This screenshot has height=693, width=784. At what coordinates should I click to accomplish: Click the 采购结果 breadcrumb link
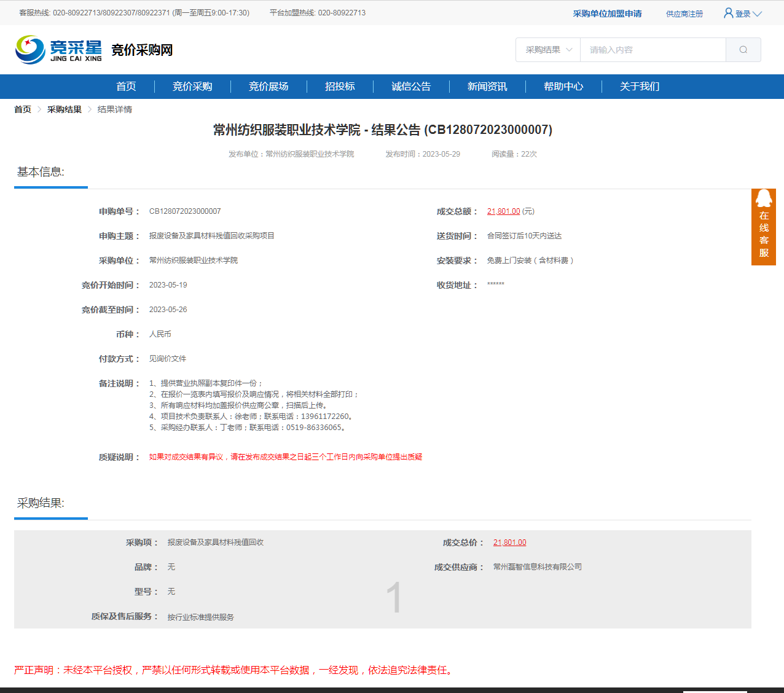pos(65,109)
